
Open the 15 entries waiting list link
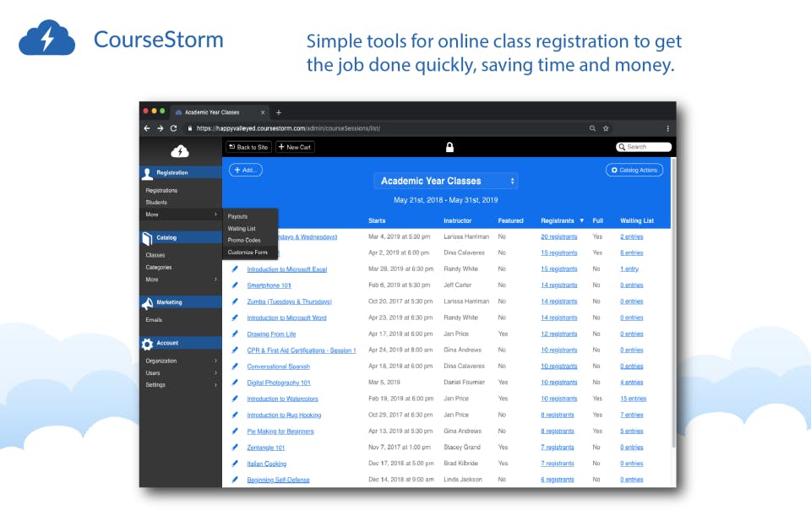pyautogui.click(x=633, y=399)
